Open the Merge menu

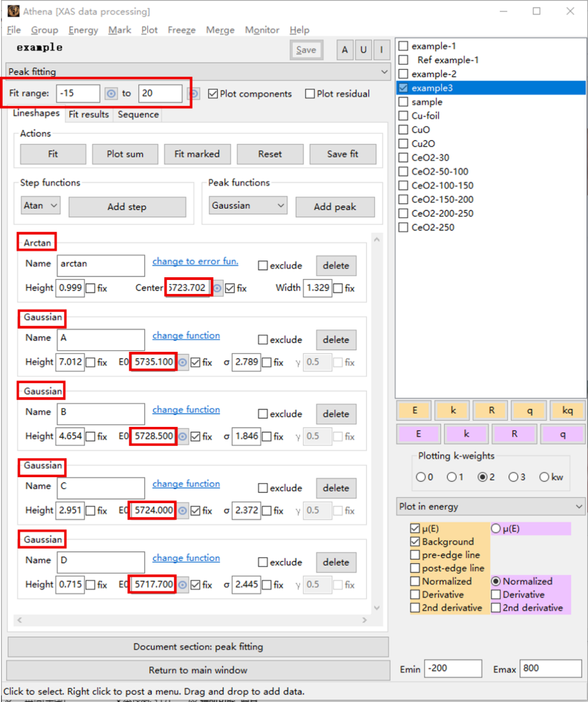point(220,30)
